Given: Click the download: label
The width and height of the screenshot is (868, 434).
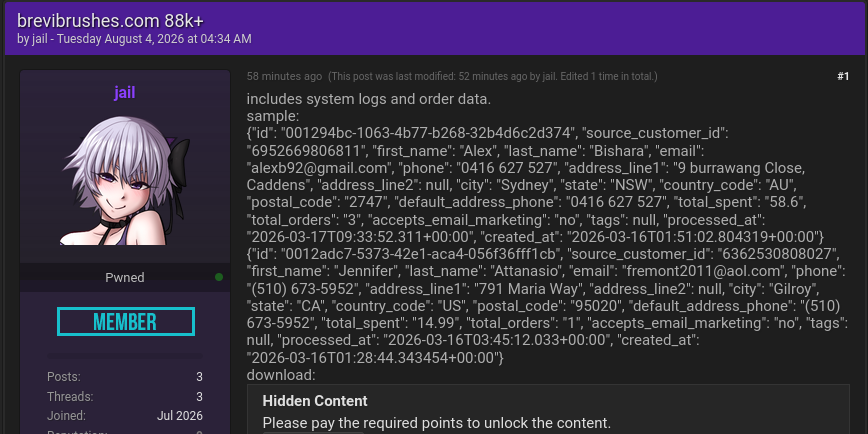Looking at the screenshot, I should (281, 375).
